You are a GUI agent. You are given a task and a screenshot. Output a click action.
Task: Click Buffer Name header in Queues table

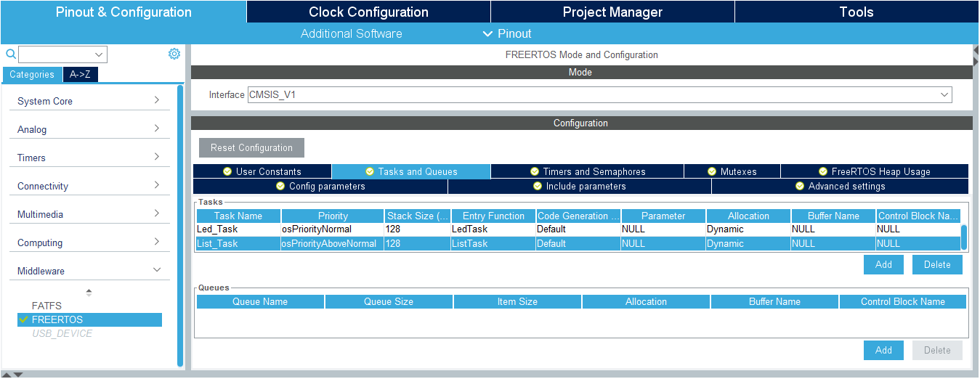click(x=774, y=301)
